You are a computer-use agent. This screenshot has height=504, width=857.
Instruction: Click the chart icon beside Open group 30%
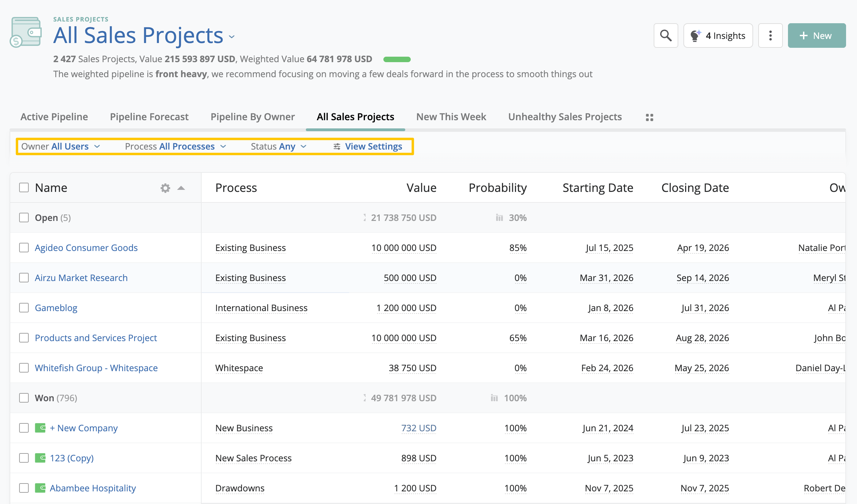coord(499,218)
